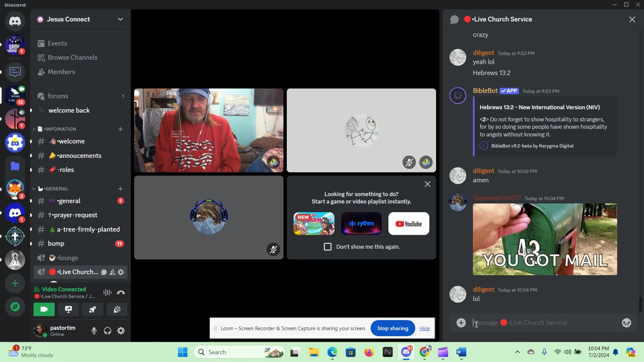Open Discord direct messages home icon
Image resolution: width=644 pixels, height=362 pixels.
15,21
